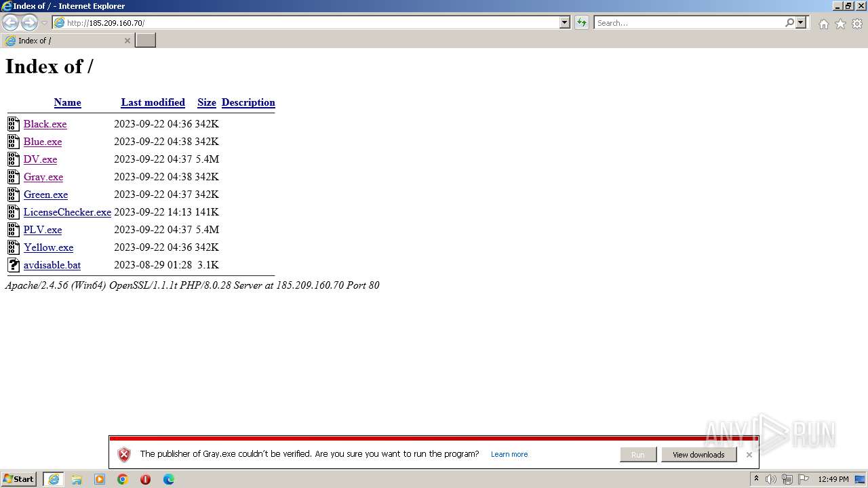The height and width of the screenshot is (488, 868).
Task: Go back using the browser Back arrow
Action: point(10,22)
